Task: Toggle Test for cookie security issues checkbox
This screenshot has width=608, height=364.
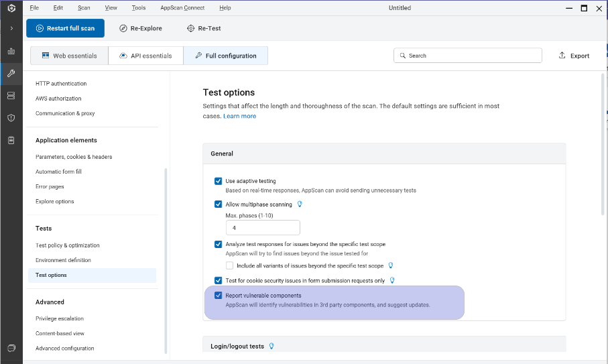Action: (x=219, y=280)
